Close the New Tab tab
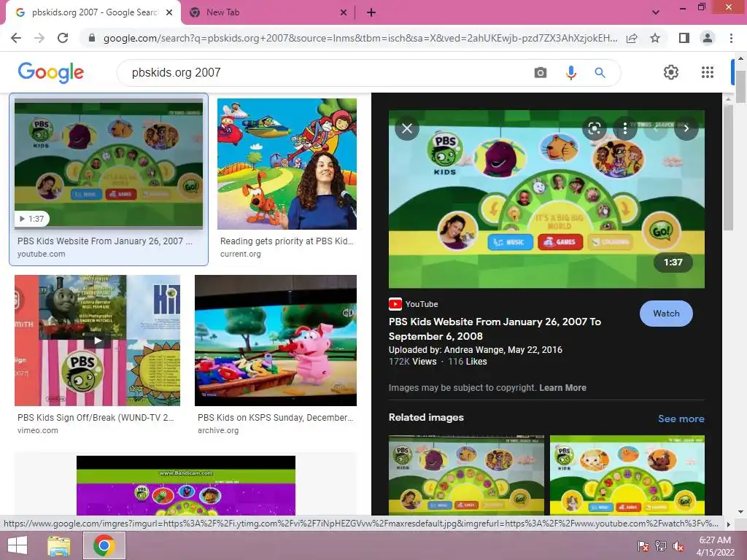747x560 pixels. [x=343, y=13]
